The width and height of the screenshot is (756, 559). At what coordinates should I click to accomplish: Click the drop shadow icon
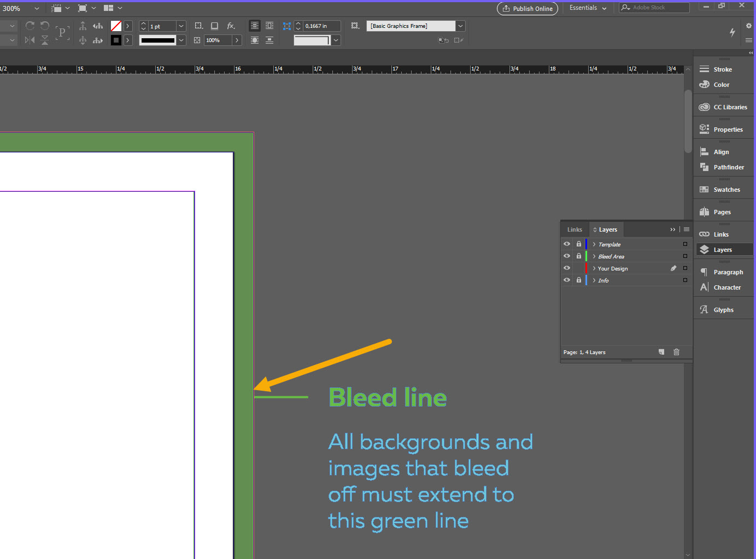215,26
